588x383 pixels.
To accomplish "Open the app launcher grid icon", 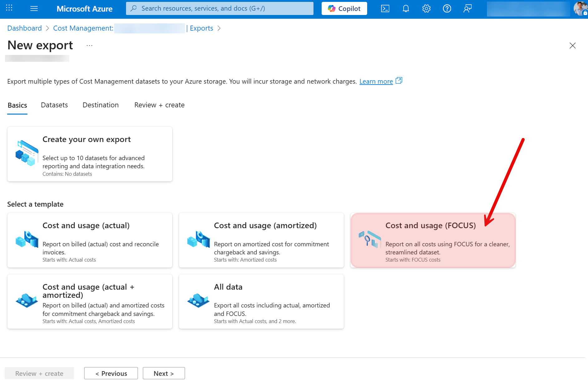I will (9, 8).
